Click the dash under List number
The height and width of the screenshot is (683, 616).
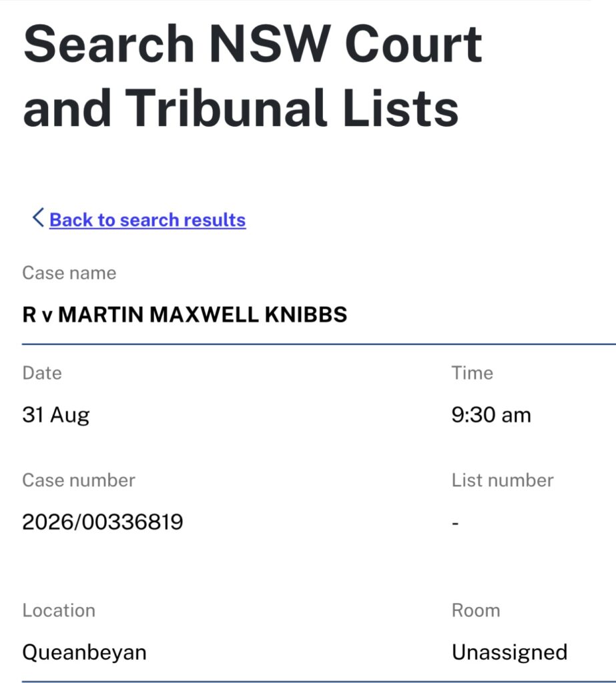tap(455, 523)
